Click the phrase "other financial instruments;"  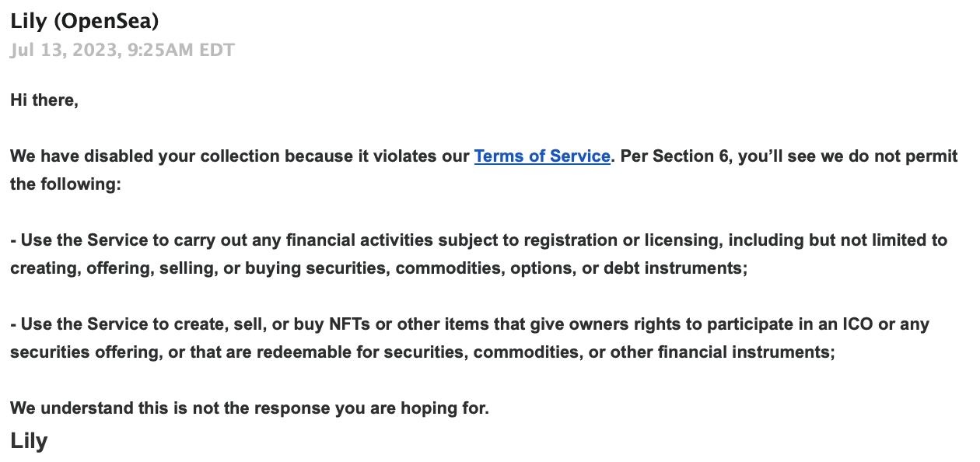click(723, 352)
